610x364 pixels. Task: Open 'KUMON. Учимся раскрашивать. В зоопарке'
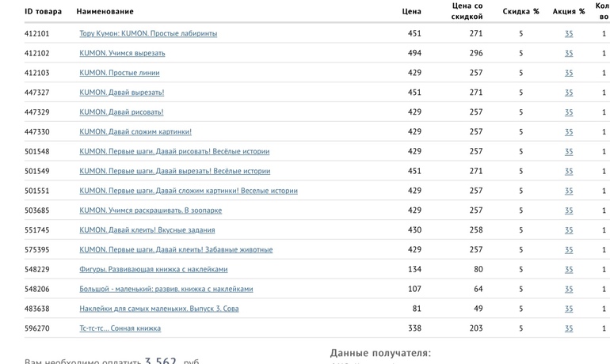tap(151, 210)
